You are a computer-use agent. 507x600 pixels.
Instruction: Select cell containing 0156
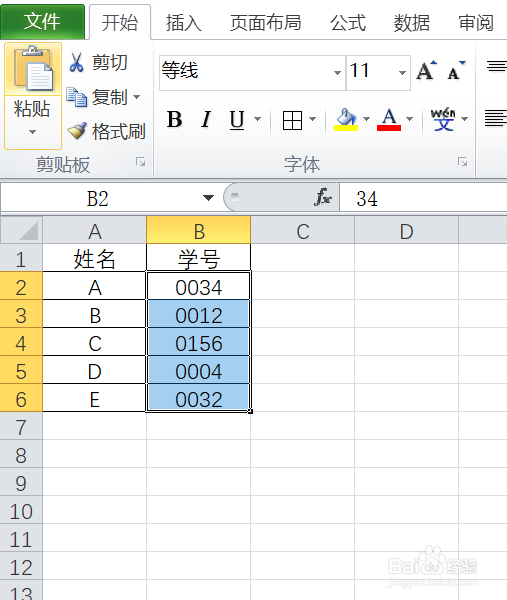pos(199,342)
